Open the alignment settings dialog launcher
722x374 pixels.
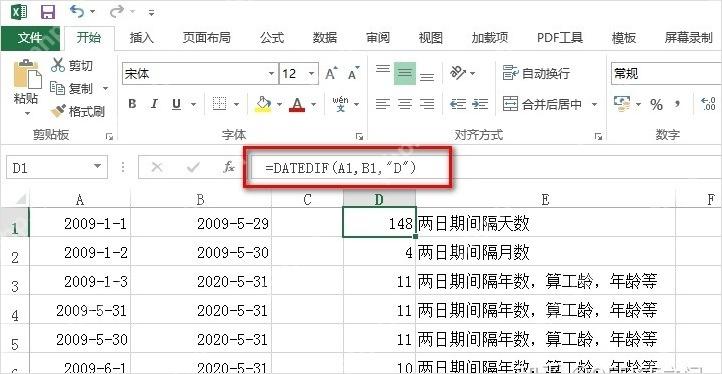[x=598, y=136]
